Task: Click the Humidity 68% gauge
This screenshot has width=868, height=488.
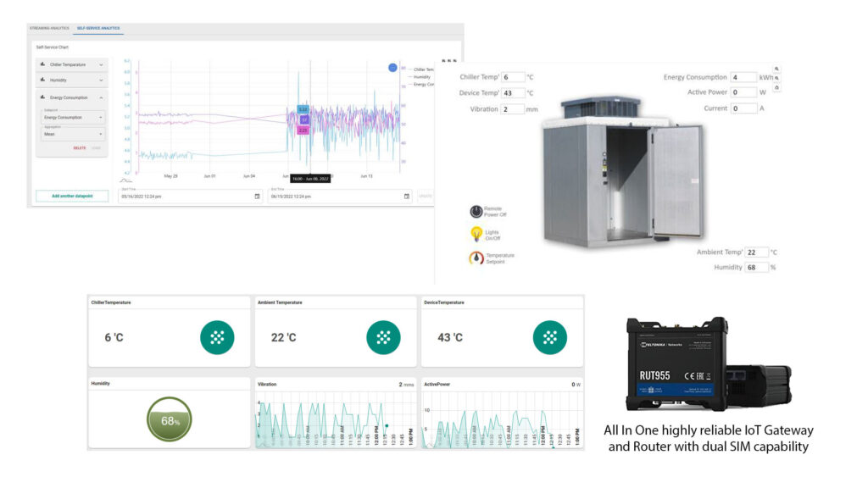Action: tap(170, 420)
